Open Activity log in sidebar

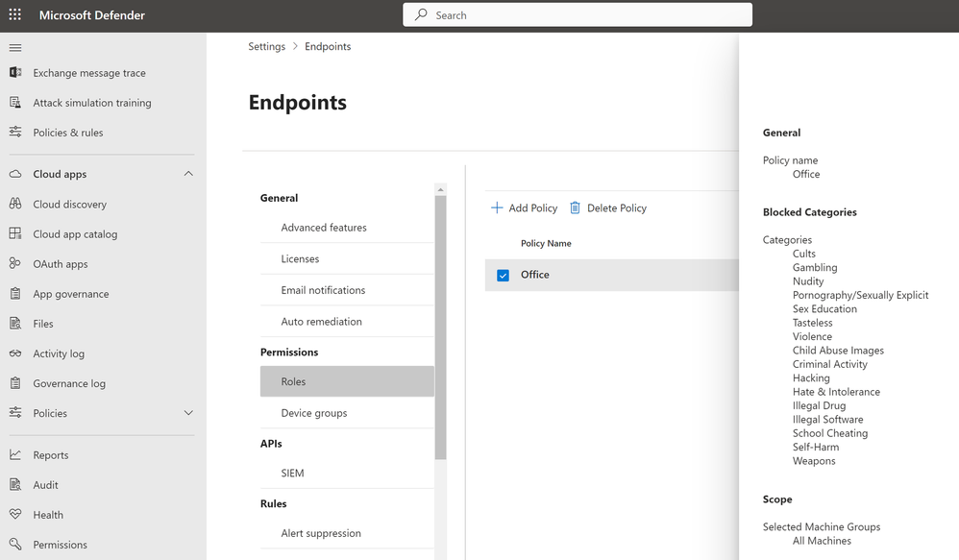point(59,353)
